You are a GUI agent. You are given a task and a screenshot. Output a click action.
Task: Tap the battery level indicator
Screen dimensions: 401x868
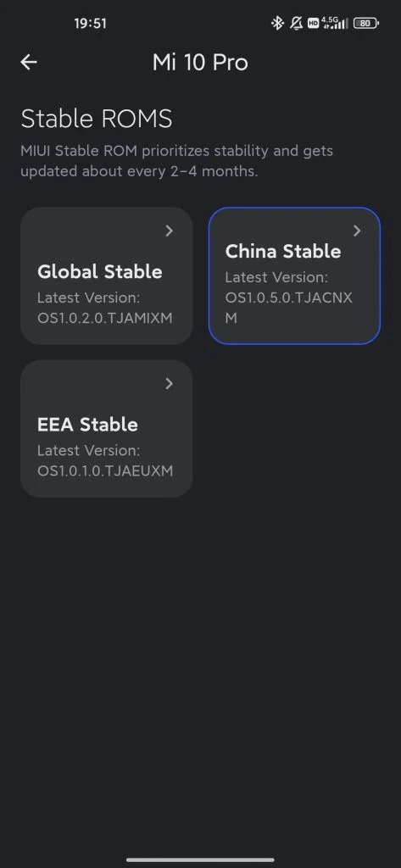366,23
